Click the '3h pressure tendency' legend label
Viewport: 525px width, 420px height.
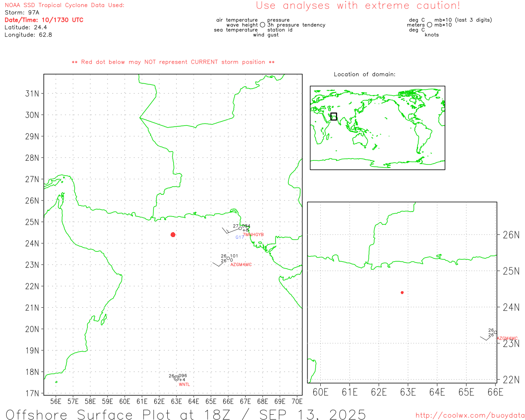(x=296, y=25)
